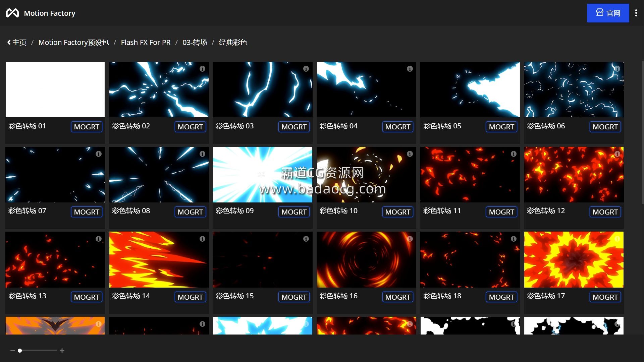Click the 彩色转场 10 title text

point(338,211)
